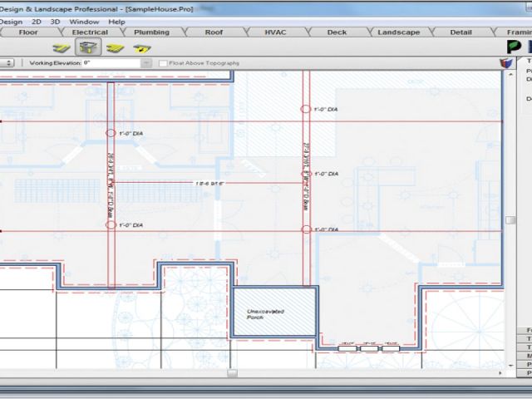
Task: Select the third yellow toolbar tool icon
Action: point(115,48)
